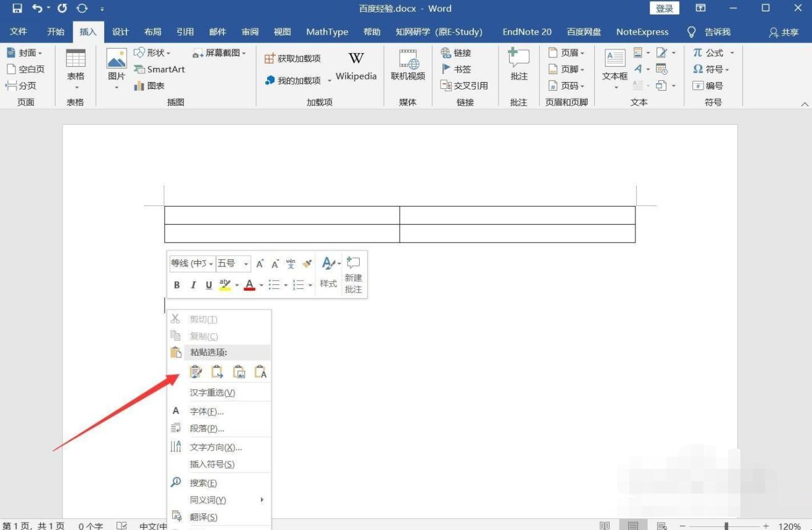The width and height of the screenshot is (812, 530).
Task: Apply the red font color
Action: coord(249,284)
